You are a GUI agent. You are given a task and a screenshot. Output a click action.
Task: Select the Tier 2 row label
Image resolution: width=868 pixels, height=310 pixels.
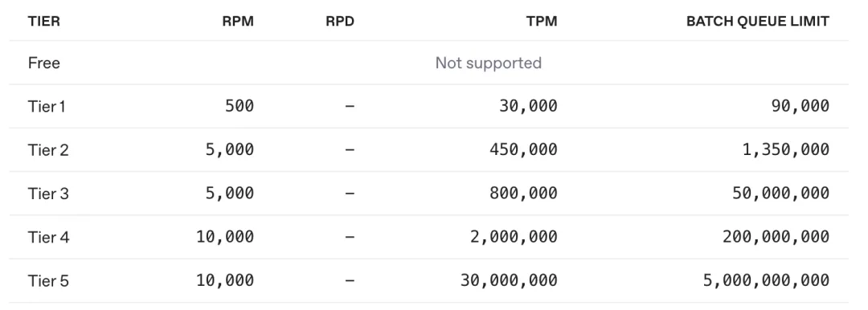[48, 150]
